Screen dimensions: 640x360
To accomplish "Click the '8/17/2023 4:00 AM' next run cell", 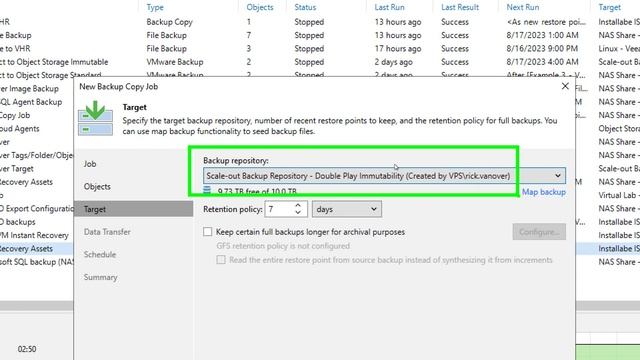I will pyautogui.click(x=542, y=62).
